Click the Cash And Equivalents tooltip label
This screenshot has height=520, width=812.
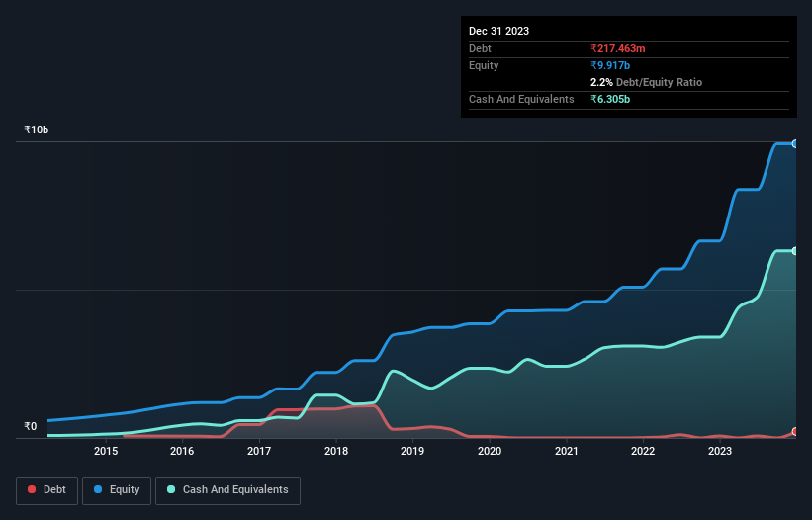(x=521, y=99)
